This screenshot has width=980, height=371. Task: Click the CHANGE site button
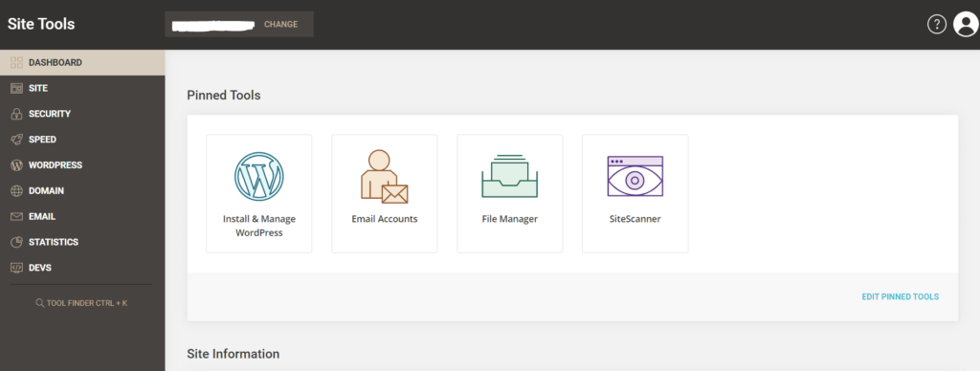pos(280,24)
